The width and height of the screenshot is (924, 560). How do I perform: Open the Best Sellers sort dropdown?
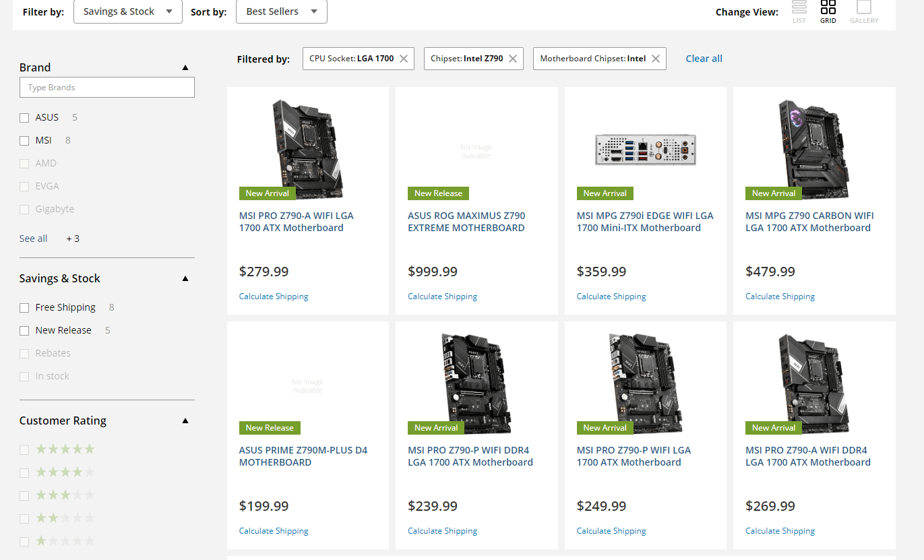coord(282,11)
